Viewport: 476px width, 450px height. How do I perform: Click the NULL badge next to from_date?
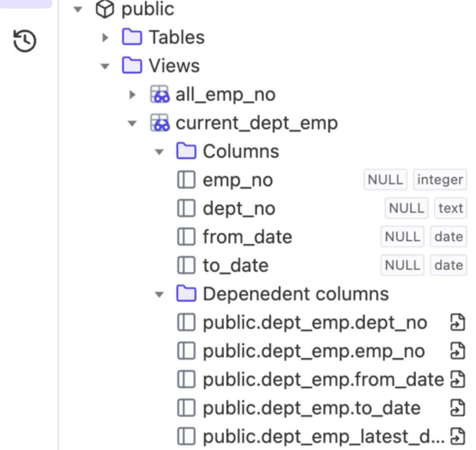point(402,237)
